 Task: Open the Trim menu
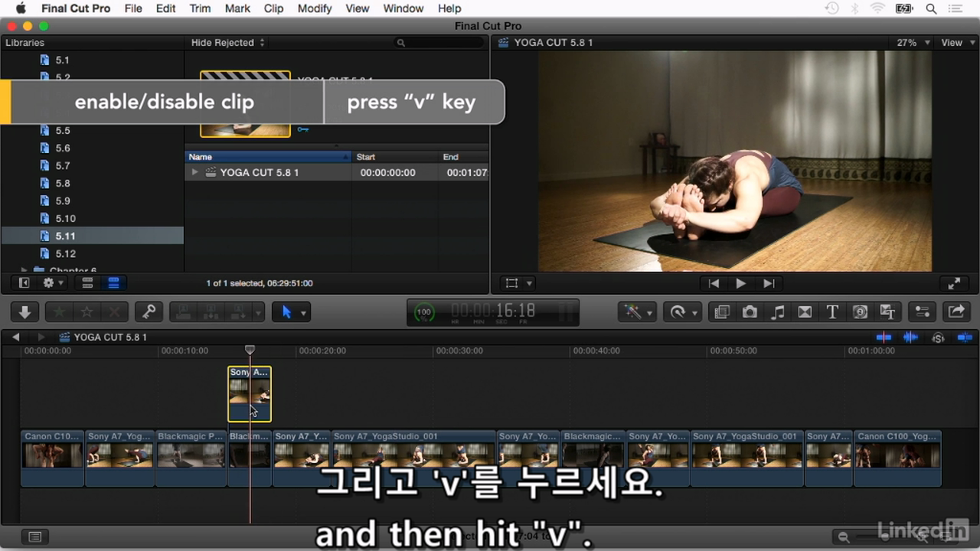(x=200, y=8)
